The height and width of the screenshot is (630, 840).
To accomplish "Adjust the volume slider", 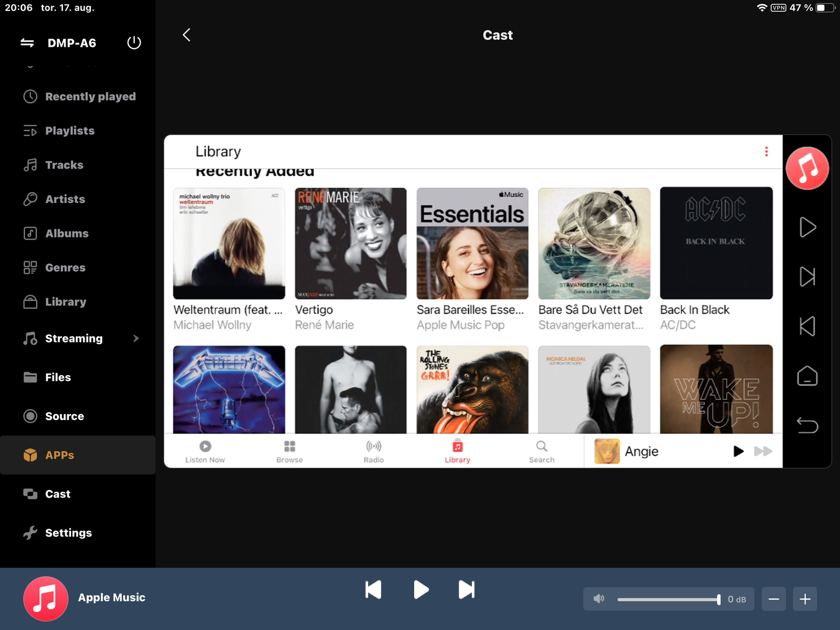I will point(669,599).
